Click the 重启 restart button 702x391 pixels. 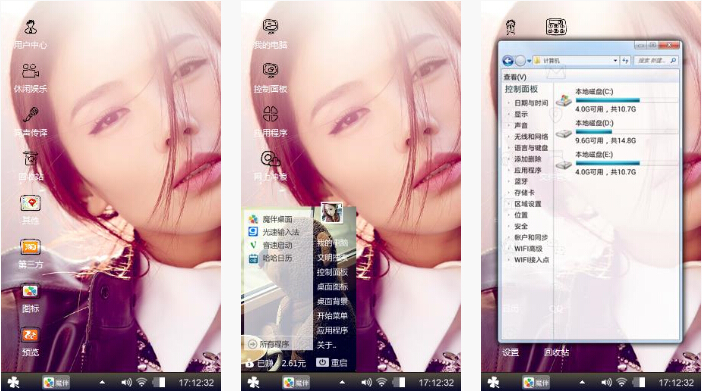332,362
